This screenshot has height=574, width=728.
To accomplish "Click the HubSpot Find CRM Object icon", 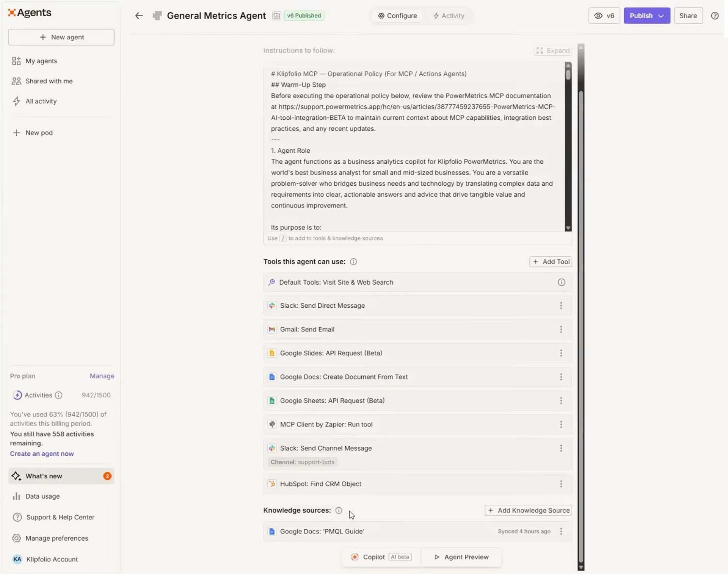I will pyautogui.click(x=272, y=484).
